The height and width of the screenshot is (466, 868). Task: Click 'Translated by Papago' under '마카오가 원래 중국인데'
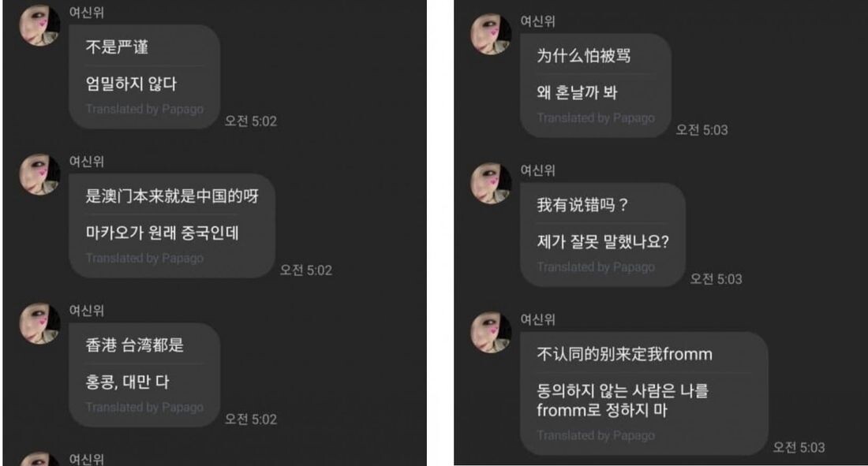[x=144, y=258]
